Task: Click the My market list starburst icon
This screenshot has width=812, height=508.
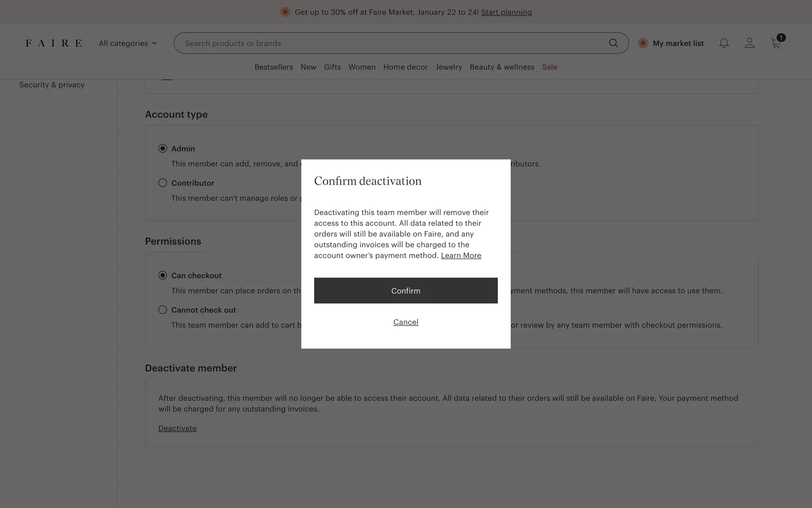Action: pyautogui.click(x=643, y=43)
